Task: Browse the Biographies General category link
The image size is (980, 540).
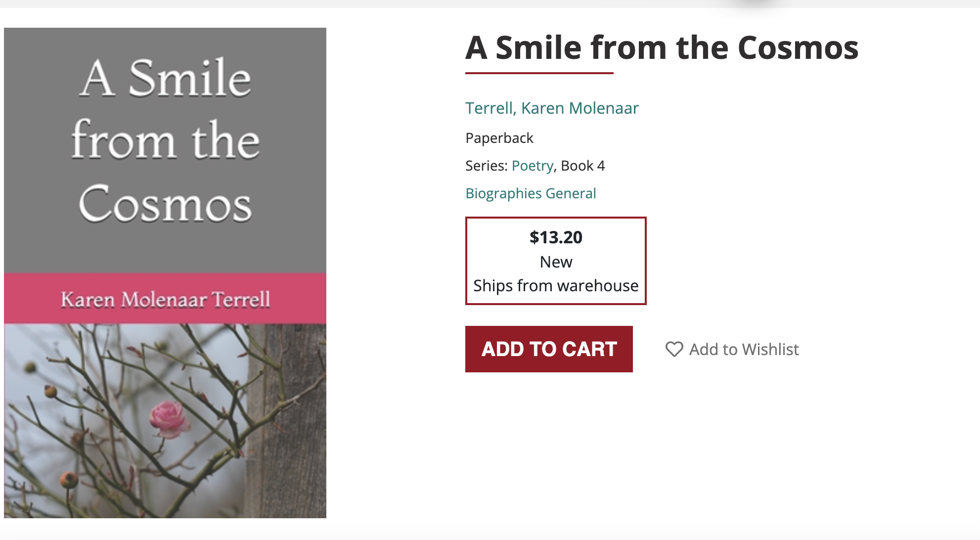Action: (531, 193)
